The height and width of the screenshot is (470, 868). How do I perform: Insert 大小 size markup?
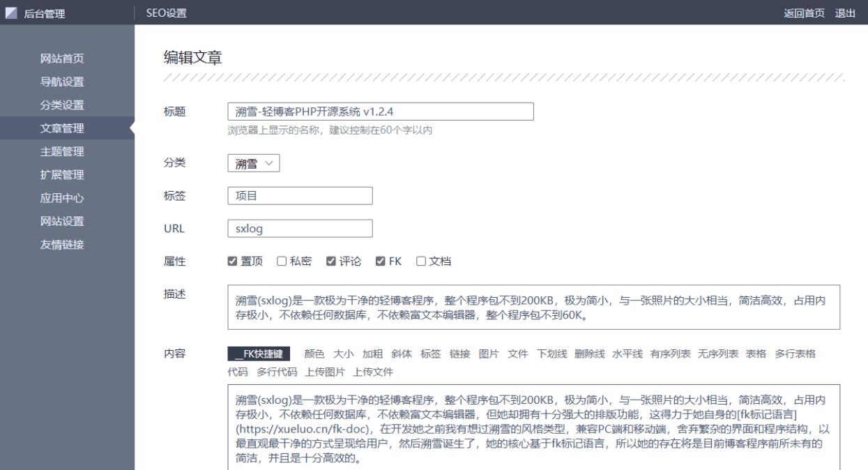(x=344, y=354)
